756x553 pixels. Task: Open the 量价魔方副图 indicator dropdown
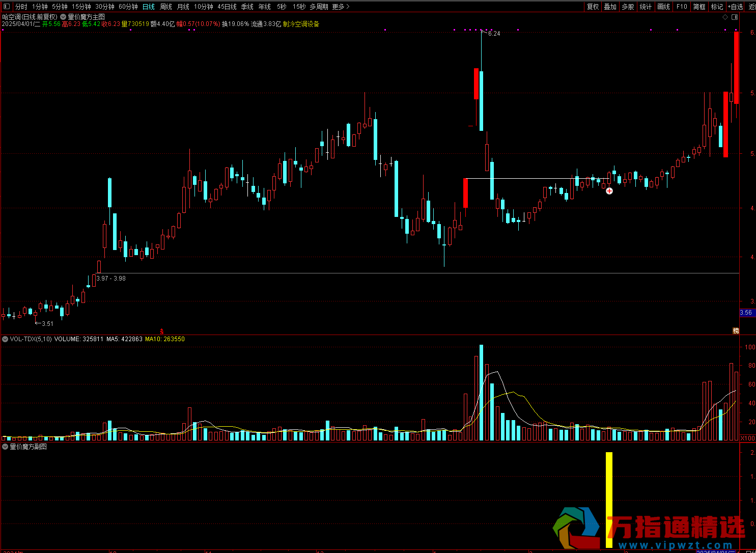click(5, 447)
